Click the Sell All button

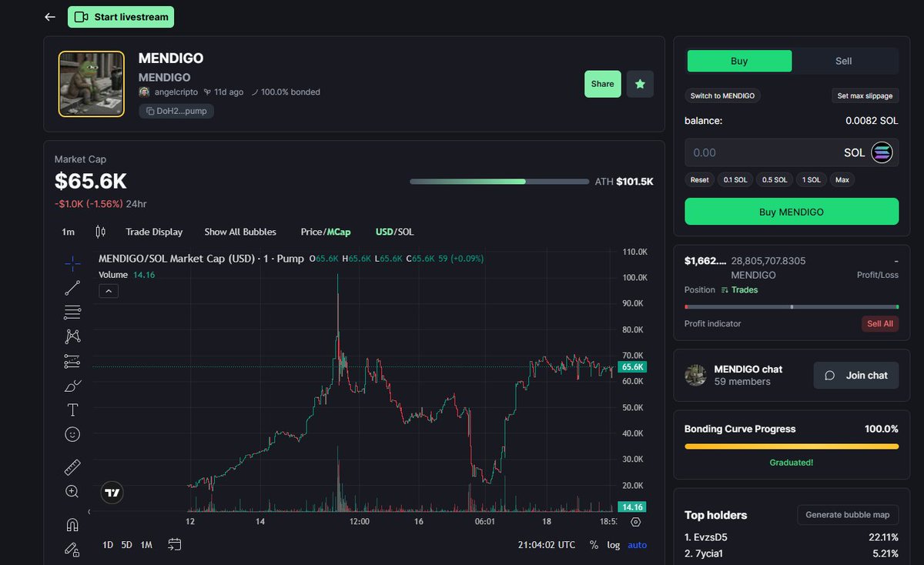pos(879,323)
